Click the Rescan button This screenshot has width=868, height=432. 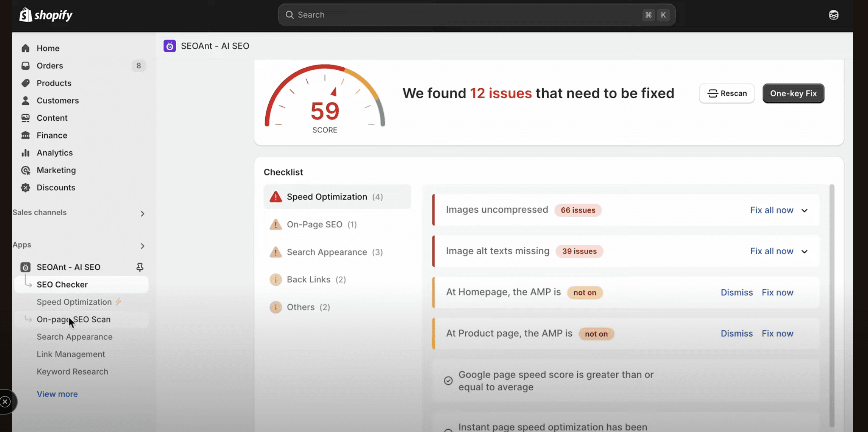726,93
